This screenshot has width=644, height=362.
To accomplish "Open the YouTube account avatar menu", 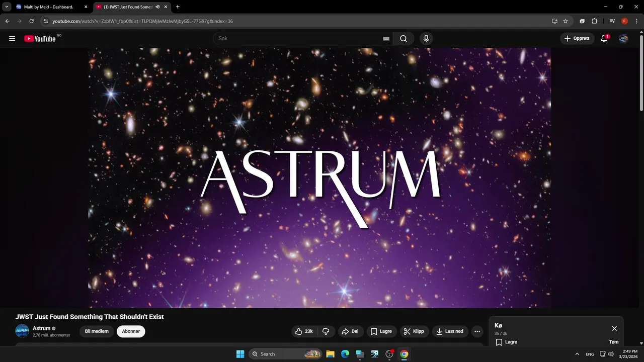I will click(623, 39).
